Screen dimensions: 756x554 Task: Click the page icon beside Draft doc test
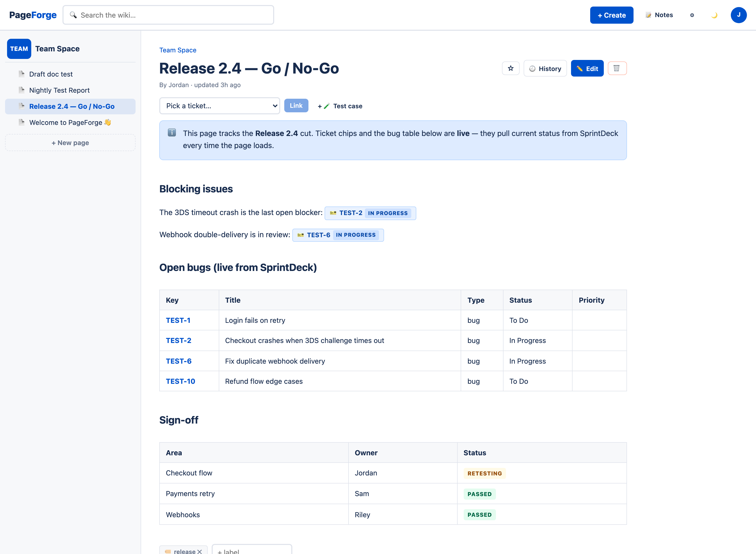(22, 74)
